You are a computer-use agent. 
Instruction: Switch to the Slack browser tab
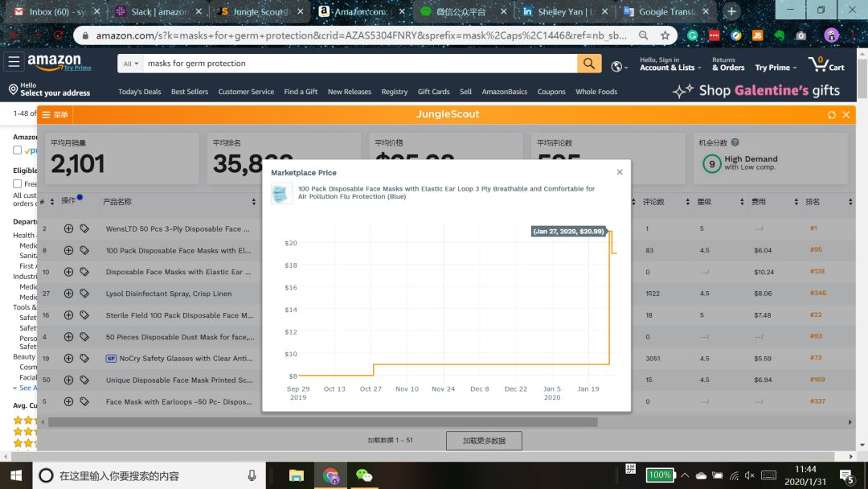159,11
